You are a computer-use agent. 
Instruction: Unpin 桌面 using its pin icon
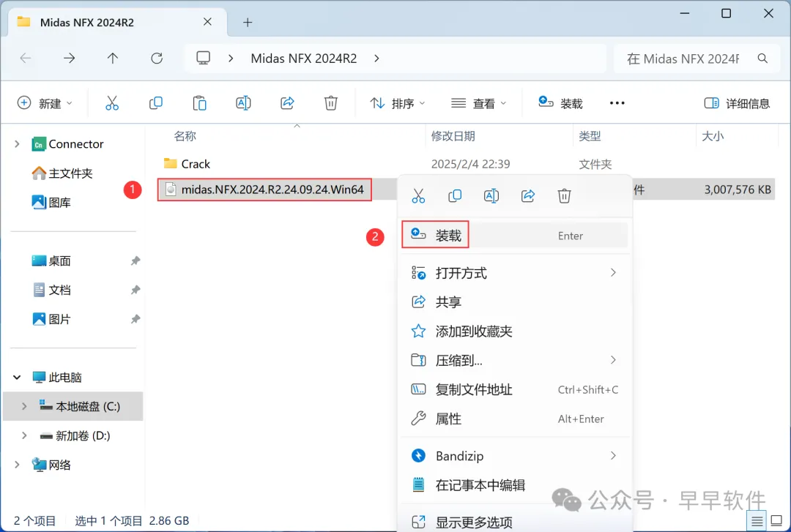[135, 261]
